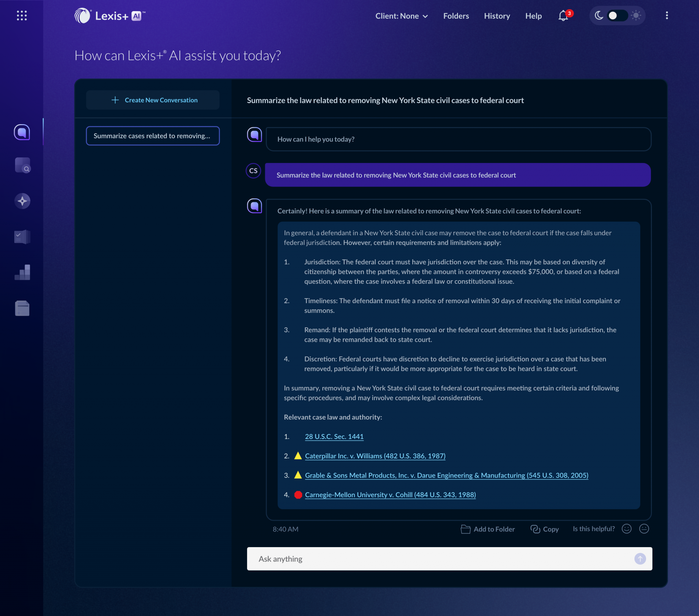Select the search tool in the sidebar
The width and height of the screenshot is (699, 616).
click(x=23, y=165)
